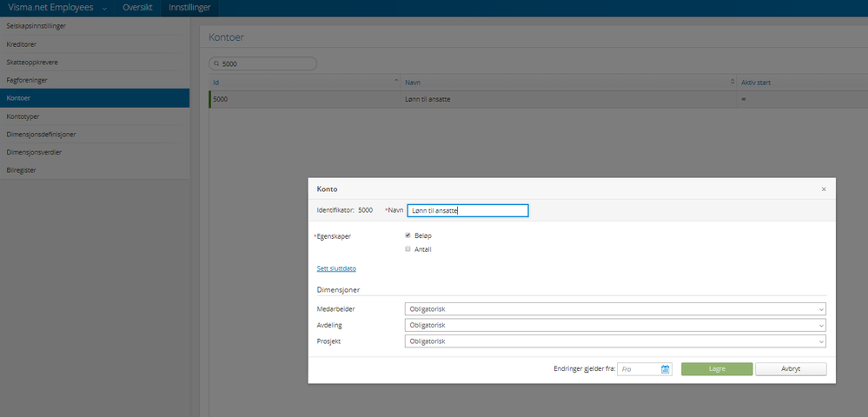Expand the Visma.net Employees app switcher
The width and height of the screenshot is (868, 417).
104,8
